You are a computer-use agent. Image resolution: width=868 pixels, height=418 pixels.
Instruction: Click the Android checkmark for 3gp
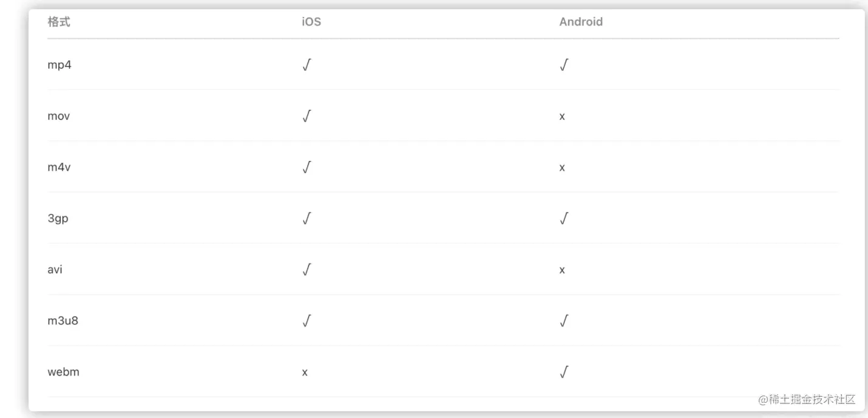[x=564, y=218]
